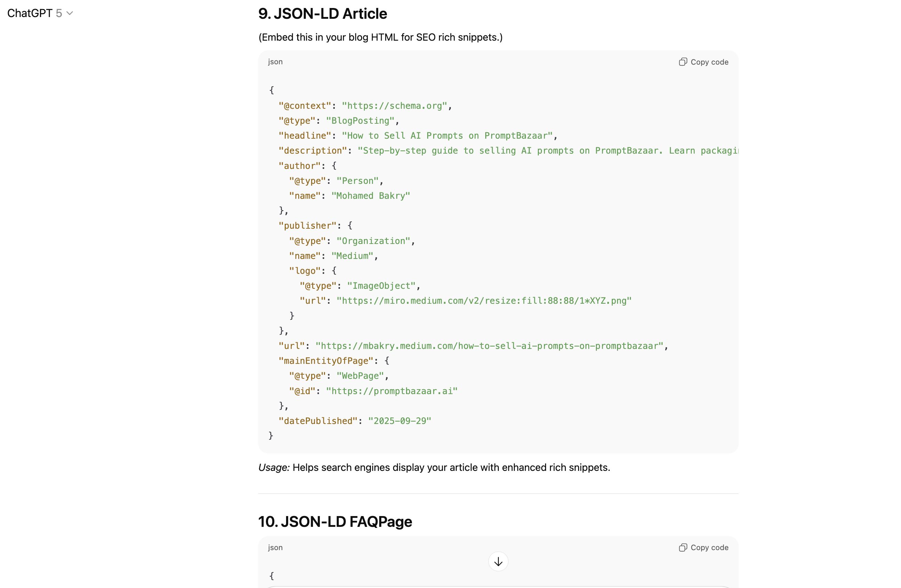Click the https://promptbazaar.ai @id value
Screen dimensions: 901x588
point(392,391)
